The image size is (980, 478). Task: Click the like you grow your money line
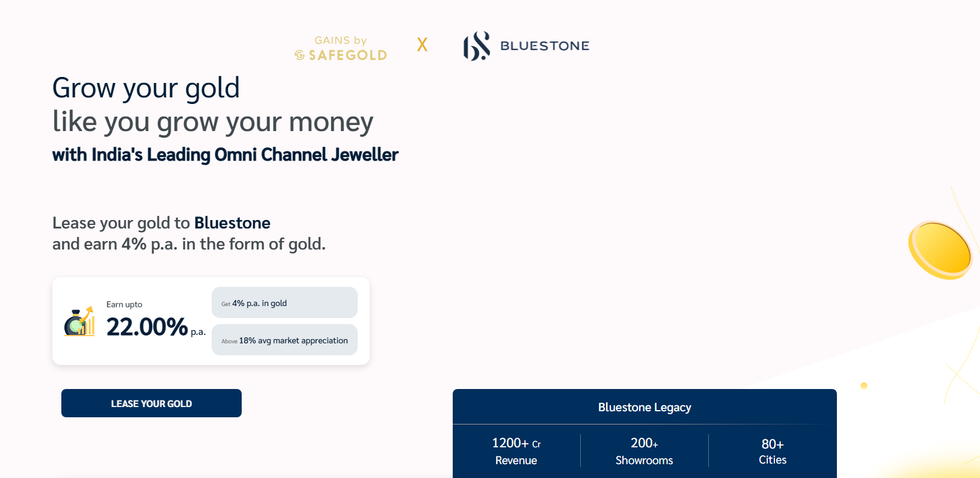(213, 122)
